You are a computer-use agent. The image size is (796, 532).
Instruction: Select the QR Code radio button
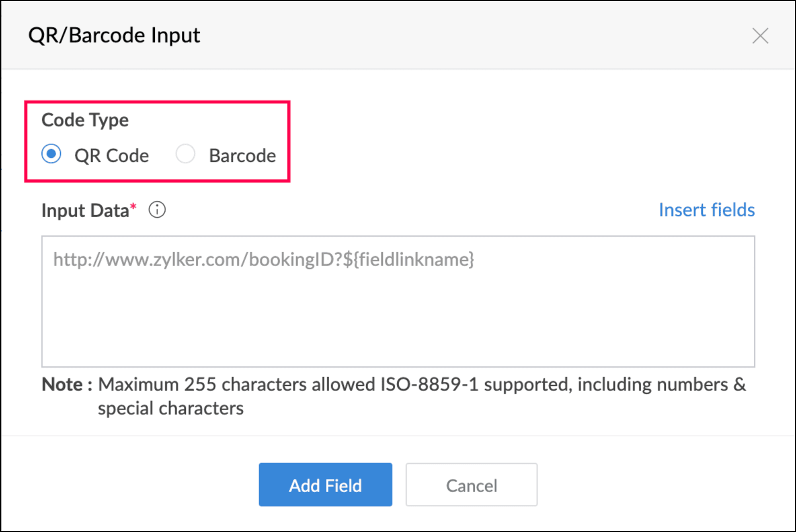51,154
